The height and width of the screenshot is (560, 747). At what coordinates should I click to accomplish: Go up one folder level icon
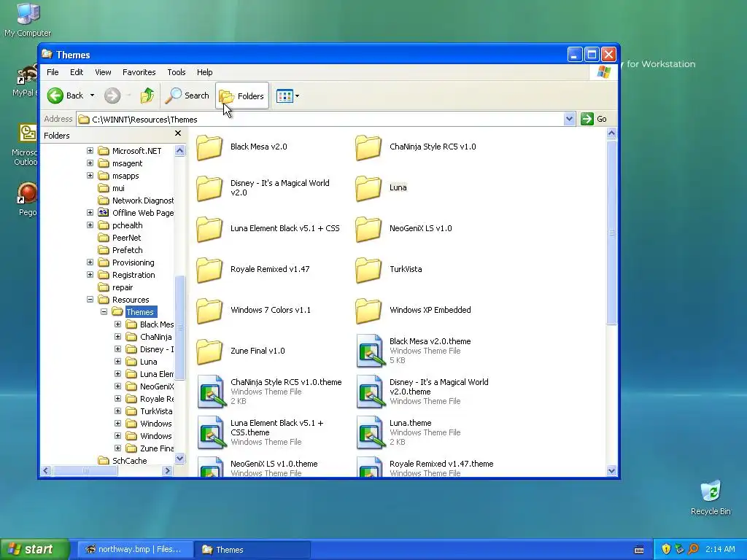pyautogui.click(x=147, y=96)
